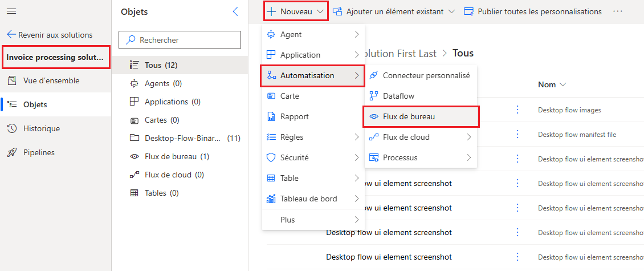Screen dimensions: 644x271
Task: Click the Pipelines rocket icon
Action: click(x=12, y=152)
